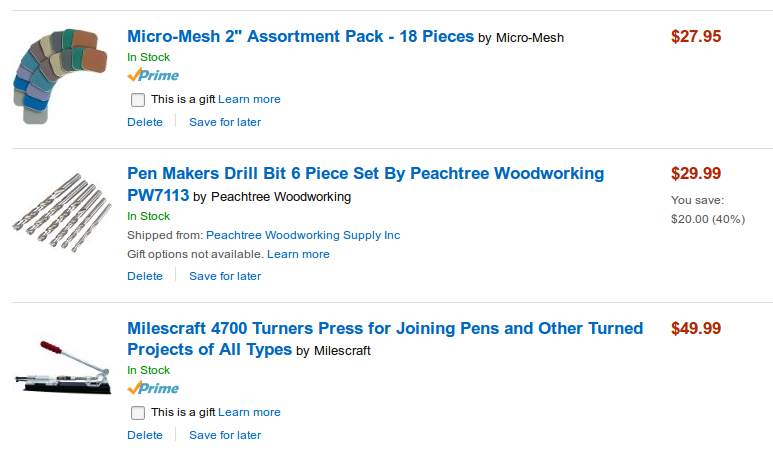773x455 pixels.
Task: Click Learn more beside Micro-Mesh gift option
Action: coord(249,100)
